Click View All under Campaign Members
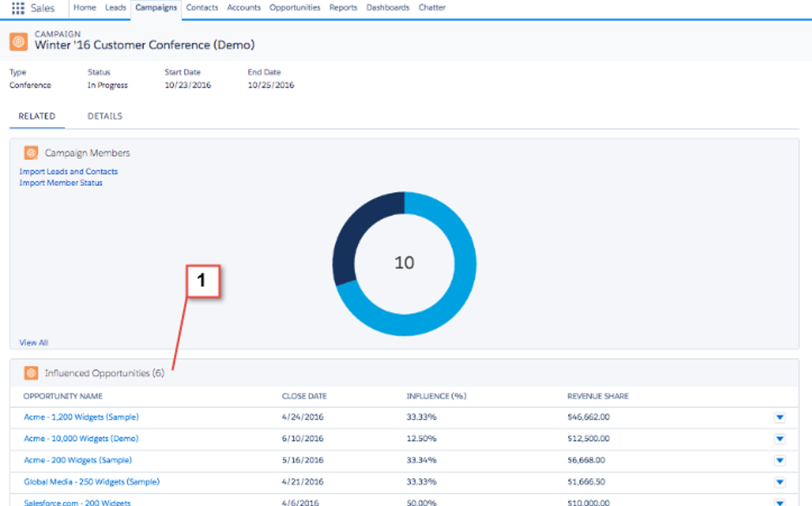This screenshot has height=506, width=812. point(34,342)
